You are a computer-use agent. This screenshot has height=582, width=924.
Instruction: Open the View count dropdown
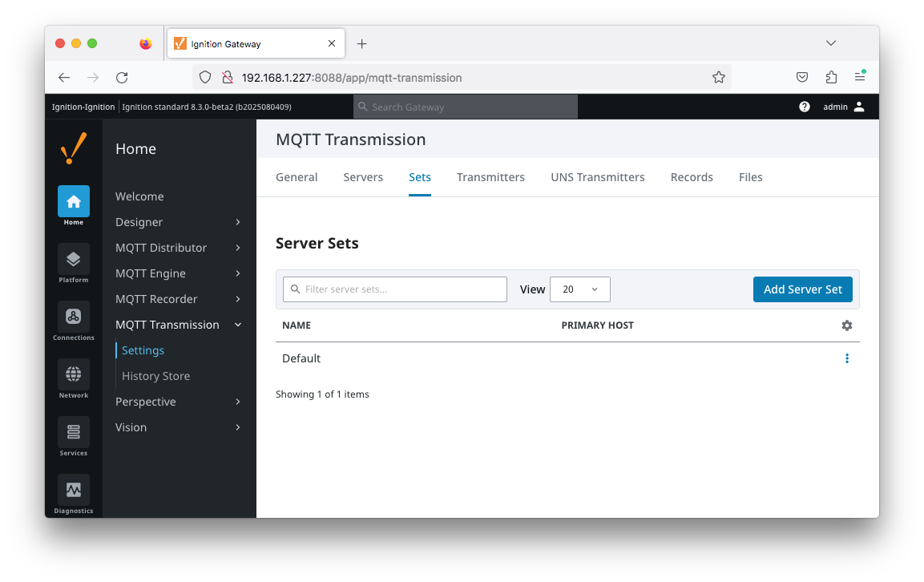(580, 289)
